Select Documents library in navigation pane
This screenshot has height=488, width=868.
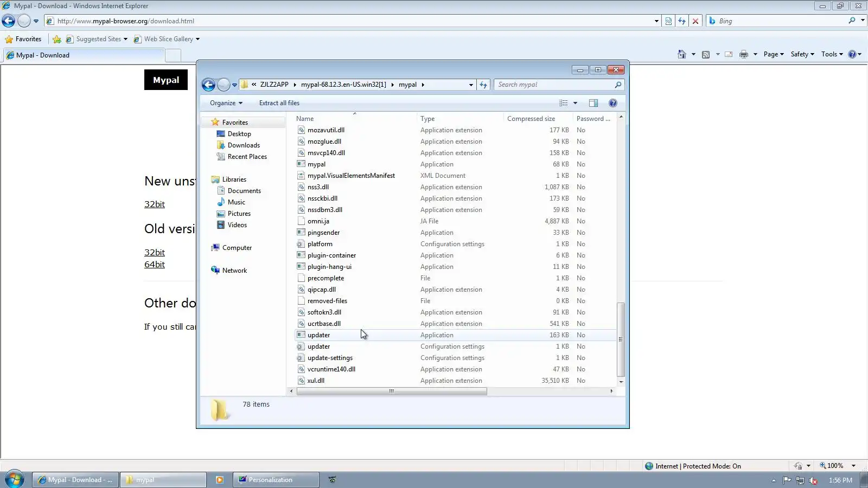pos(244,191)
